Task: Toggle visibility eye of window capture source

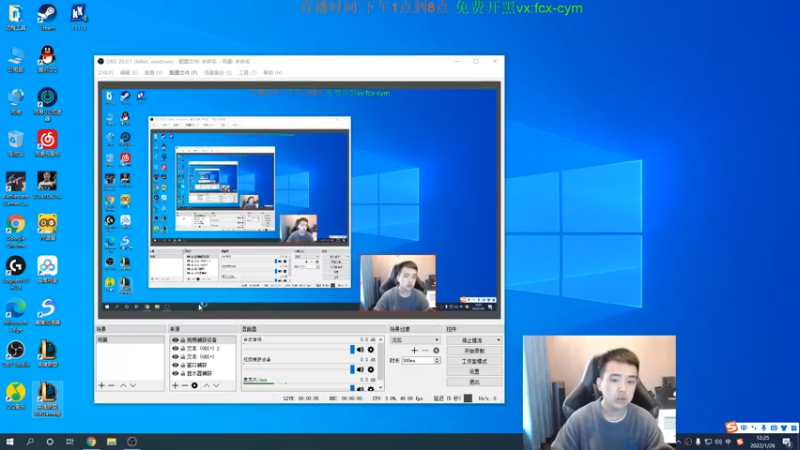Action: 175,365
